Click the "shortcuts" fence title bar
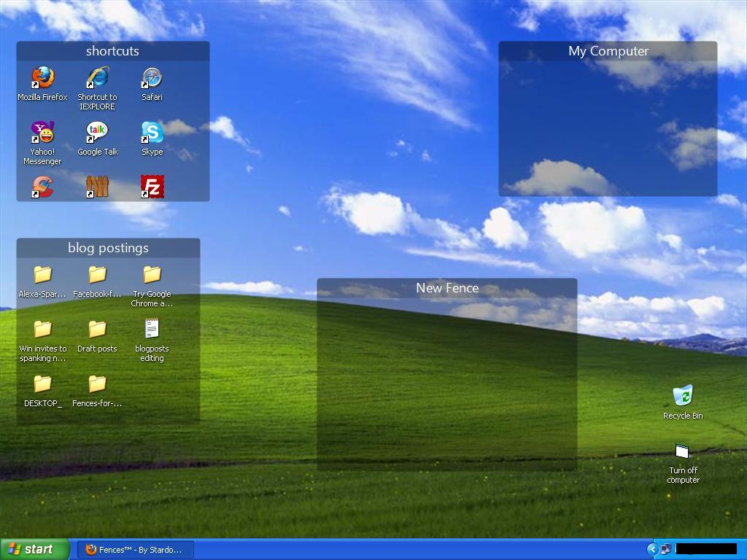This screenshot has width=747, height=560. (113, 51)
